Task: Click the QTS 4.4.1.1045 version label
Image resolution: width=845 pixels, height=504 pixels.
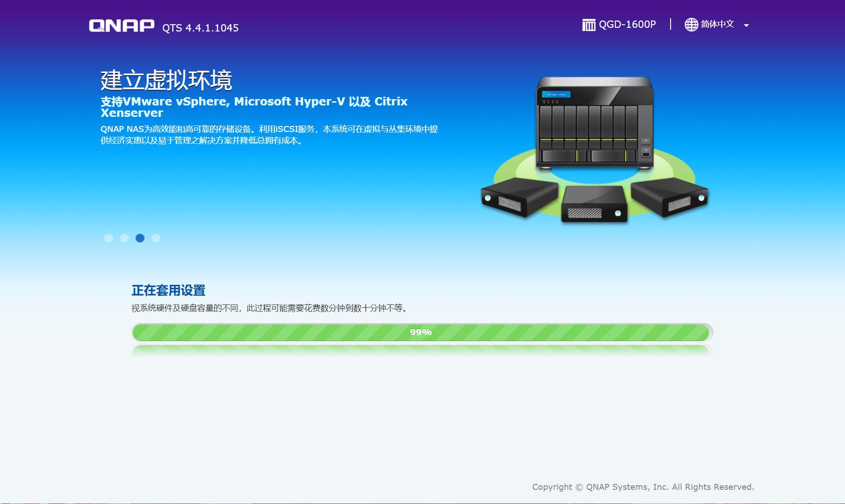Action: click(x=200, y=28)
